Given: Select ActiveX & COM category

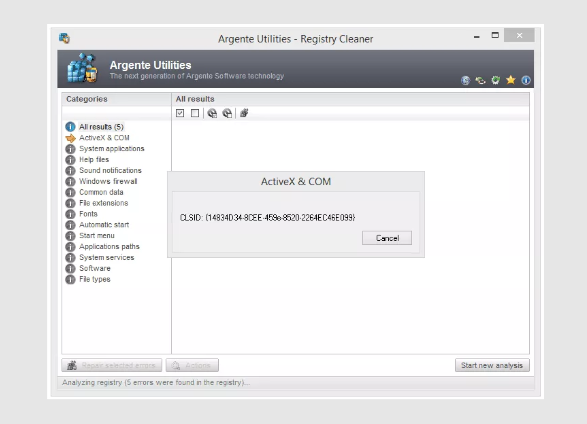Looking at the screenshot, I should (x=104, y=138).
